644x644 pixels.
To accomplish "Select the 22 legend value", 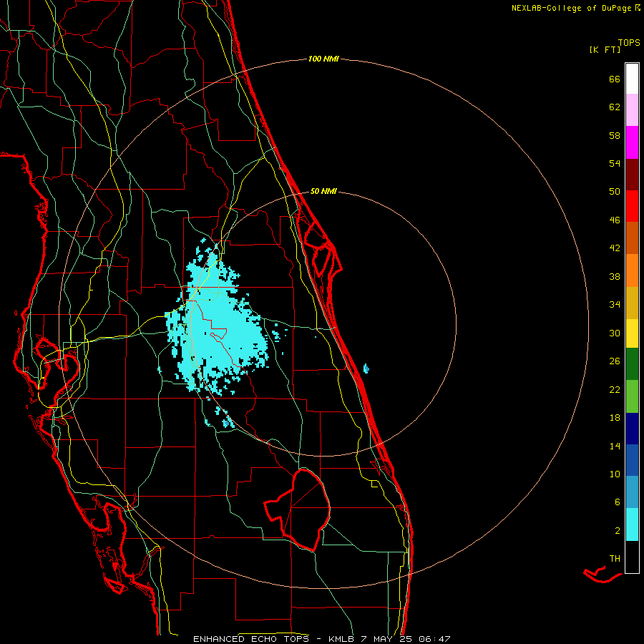I will tap(615, 389).
